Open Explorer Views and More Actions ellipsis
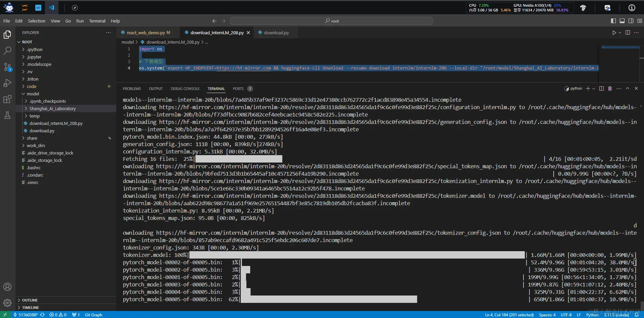Image resolution: width=644 pixels, height=318 pixels. tap(108, 33)
